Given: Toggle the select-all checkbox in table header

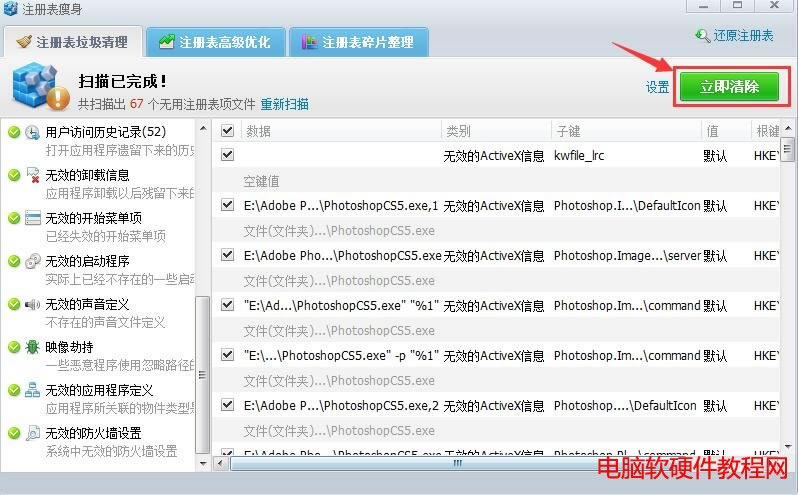Looking at the screenshot, I should tap(227, 131).
